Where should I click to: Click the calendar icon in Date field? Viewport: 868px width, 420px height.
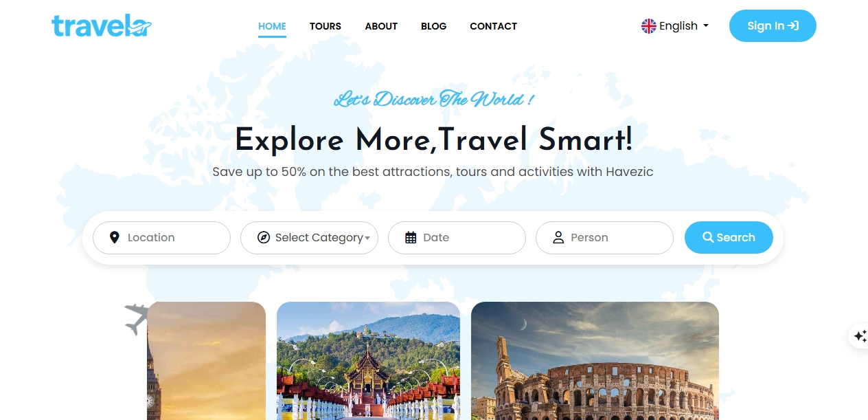[x=411, y=238]
